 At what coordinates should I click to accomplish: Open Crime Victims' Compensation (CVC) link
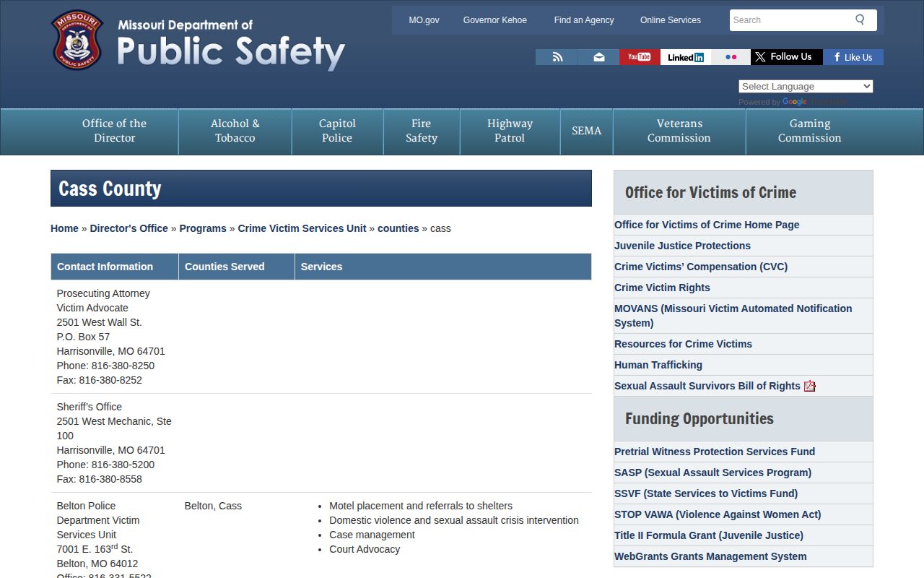(x=701, y=267)
